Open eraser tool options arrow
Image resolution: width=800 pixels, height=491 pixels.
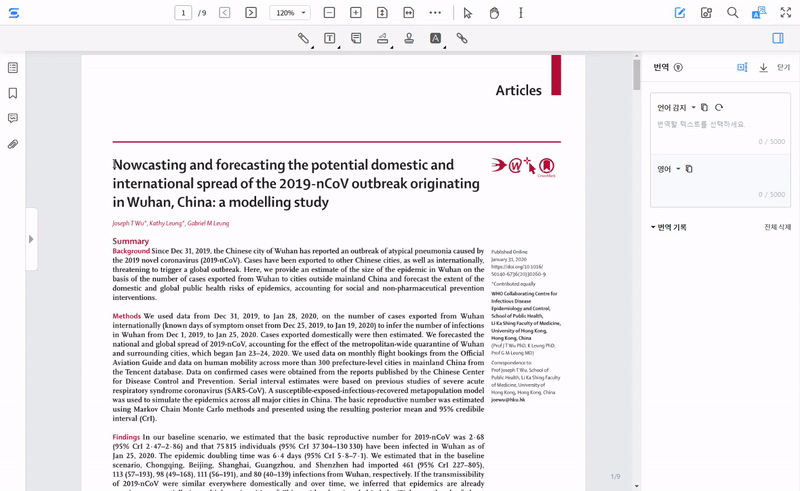391,47
